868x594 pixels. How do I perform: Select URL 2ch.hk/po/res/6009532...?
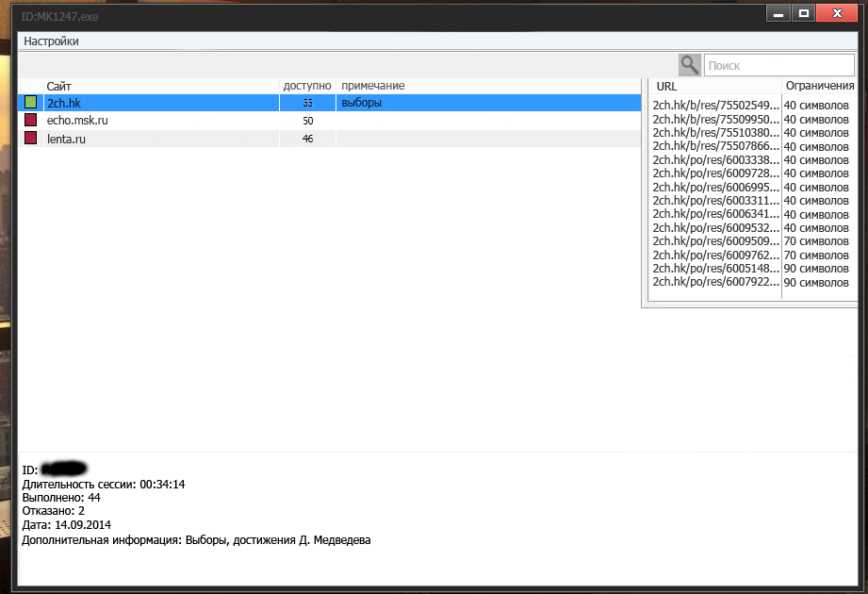tap(715, 227)
